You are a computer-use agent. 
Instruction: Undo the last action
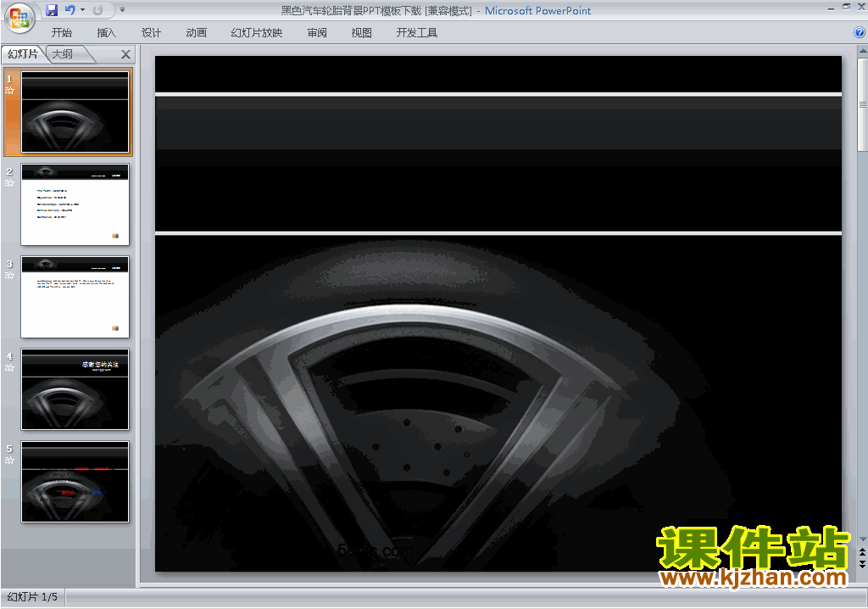point(70,10)
